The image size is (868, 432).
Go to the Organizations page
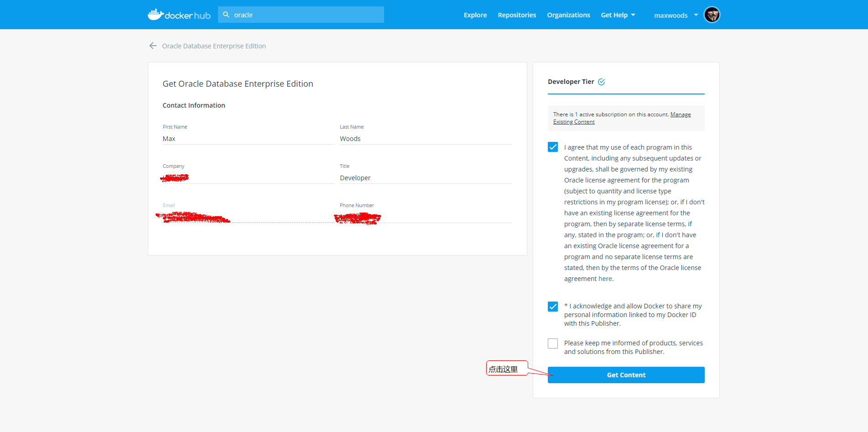click(568, 15)
